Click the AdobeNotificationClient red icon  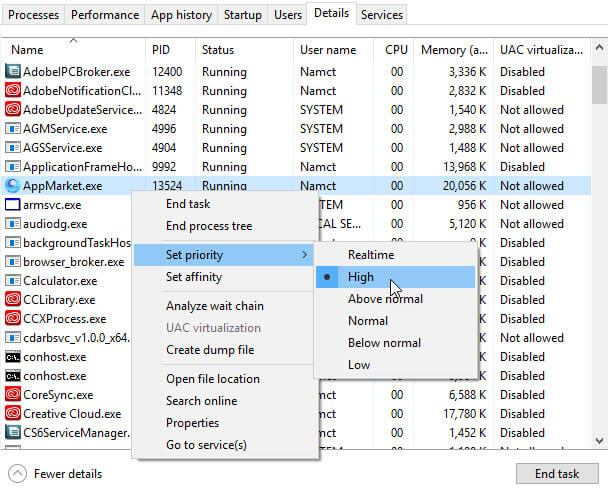click(x=13, y=90)
